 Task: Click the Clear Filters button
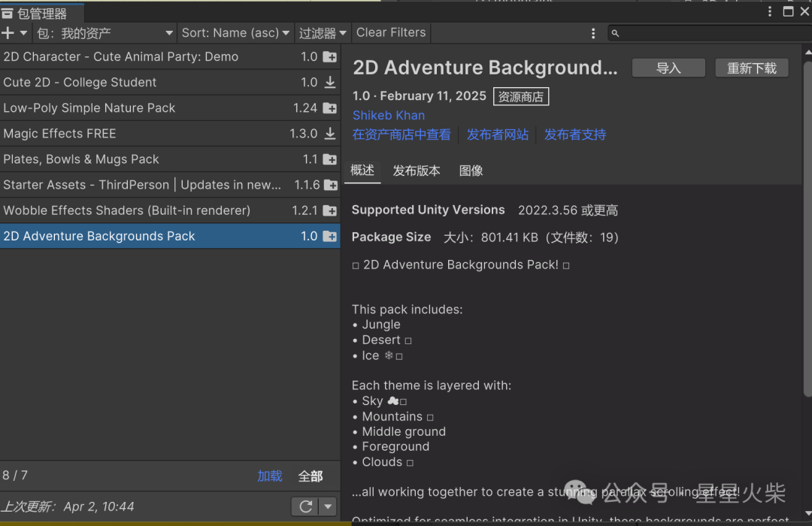point(391,32)
